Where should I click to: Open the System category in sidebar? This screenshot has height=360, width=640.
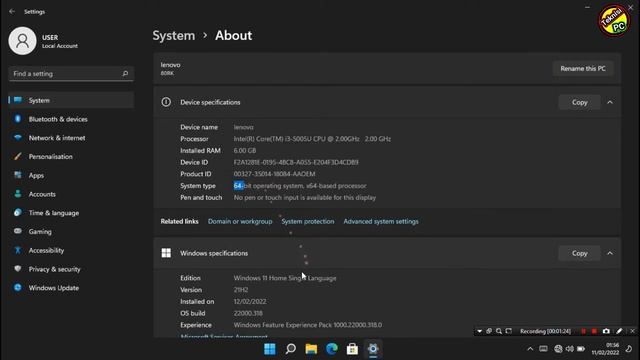coord(71,100)
